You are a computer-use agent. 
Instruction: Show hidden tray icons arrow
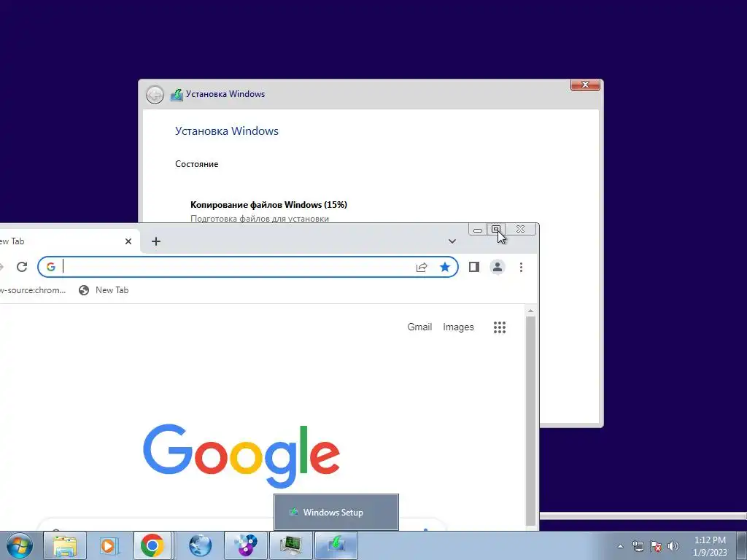tap(620, 546)
